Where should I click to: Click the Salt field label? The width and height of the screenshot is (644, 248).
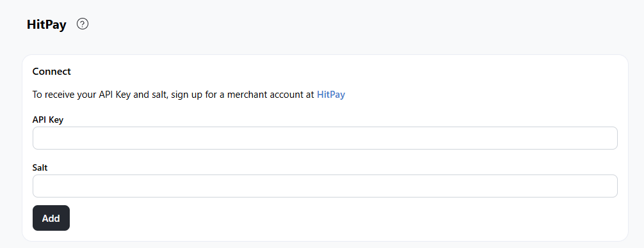(40, 167)
